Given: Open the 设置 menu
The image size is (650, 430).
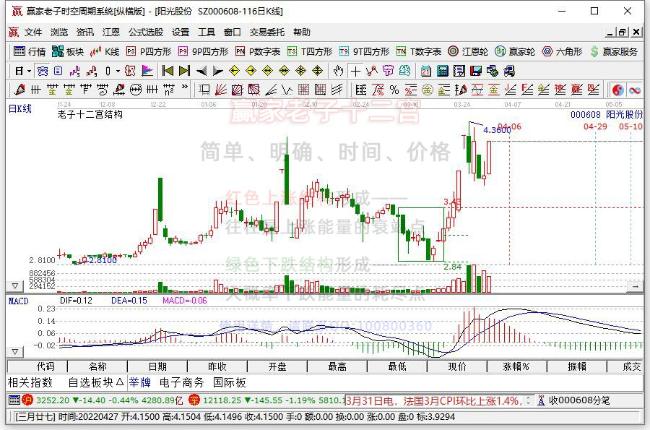Looking at the screenshot, I should (x=180, y=32).
